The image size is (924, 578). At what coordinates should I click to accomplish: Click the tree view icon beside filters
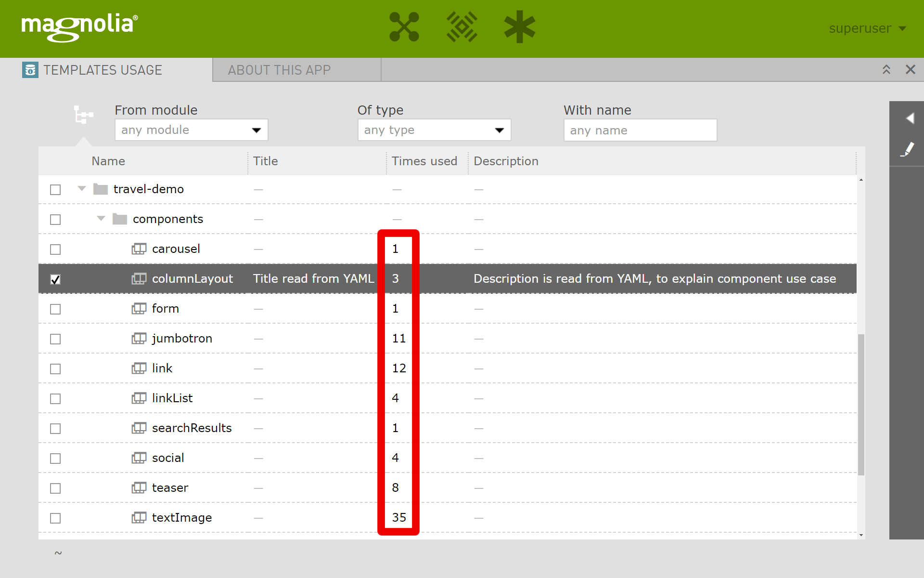coord(83,115)
